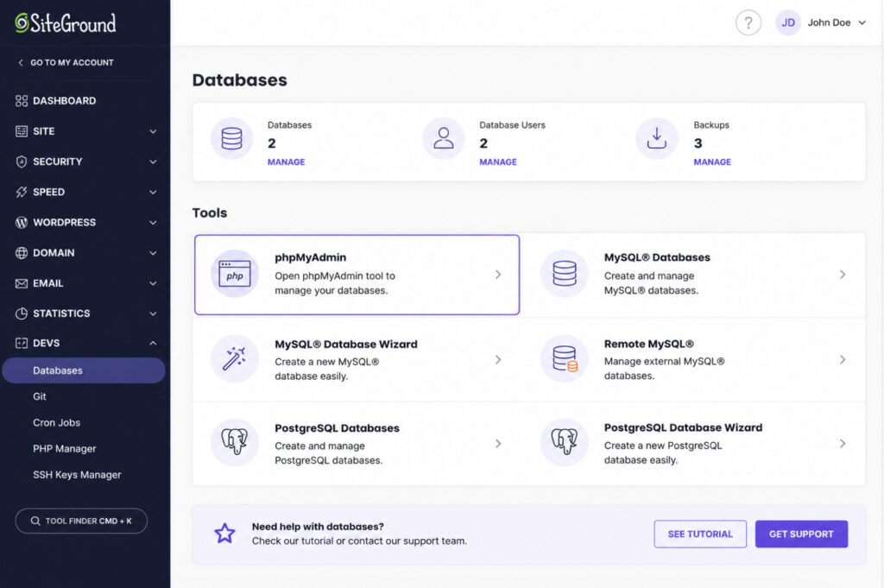Click 'Need help with databases?' heading
The width and height of the screenshot is (884, 588).
tap(318, 527)
